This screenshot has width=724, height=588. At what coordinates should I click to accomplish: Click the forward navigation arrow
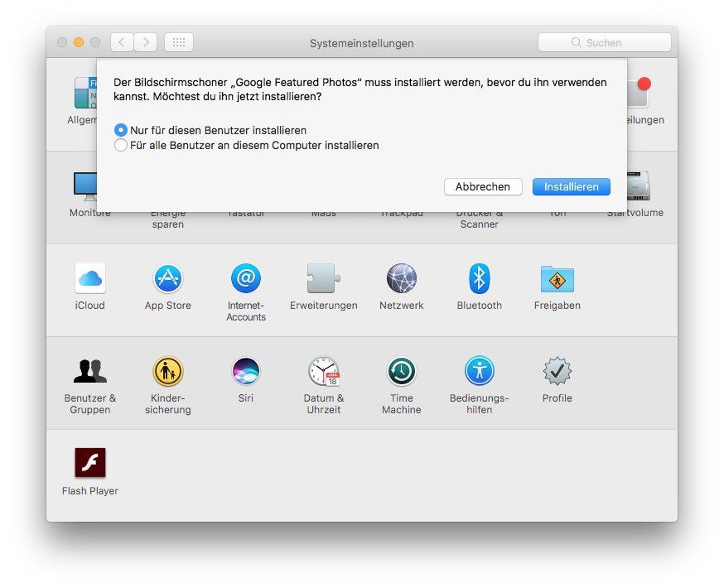[x=146, y=42]
